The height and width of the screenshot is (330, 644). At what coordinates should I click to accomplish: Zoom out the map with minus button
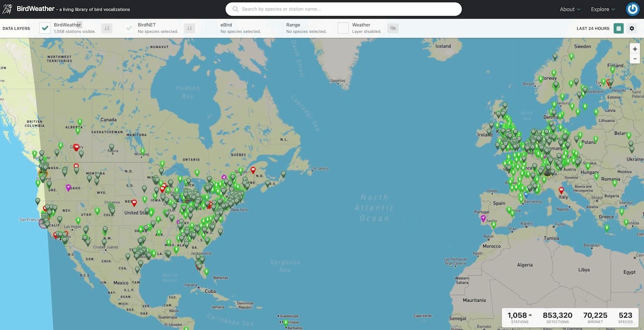click(x=635, y=59)
